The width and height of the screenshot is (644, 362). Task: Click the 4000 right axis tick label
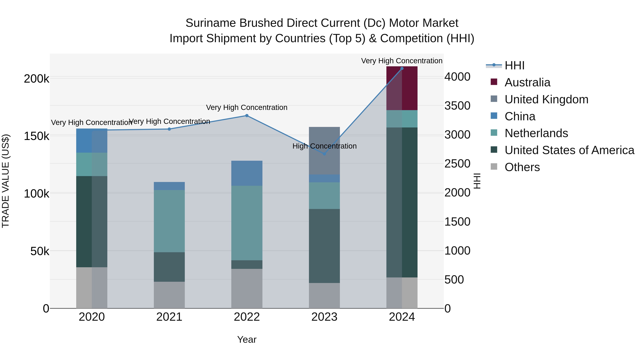457,77
